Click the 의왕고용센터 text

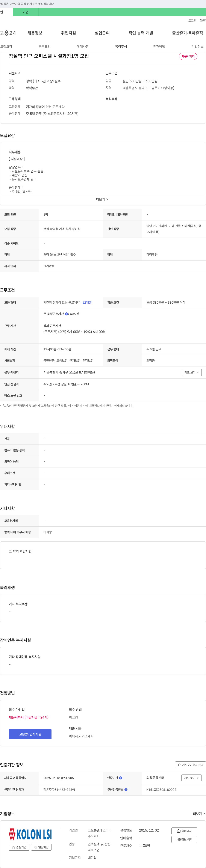click(x=155, y=778)
